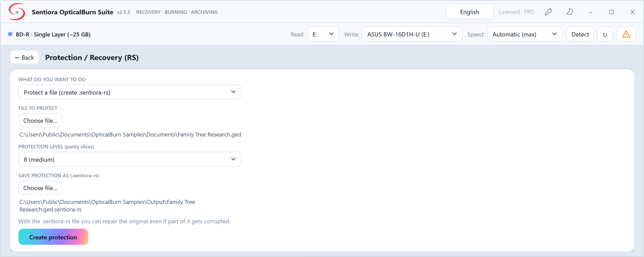Screen dimensions: 644x257
Task: Maximize the OpticalBurn window
Action: (x=612, y=12)
